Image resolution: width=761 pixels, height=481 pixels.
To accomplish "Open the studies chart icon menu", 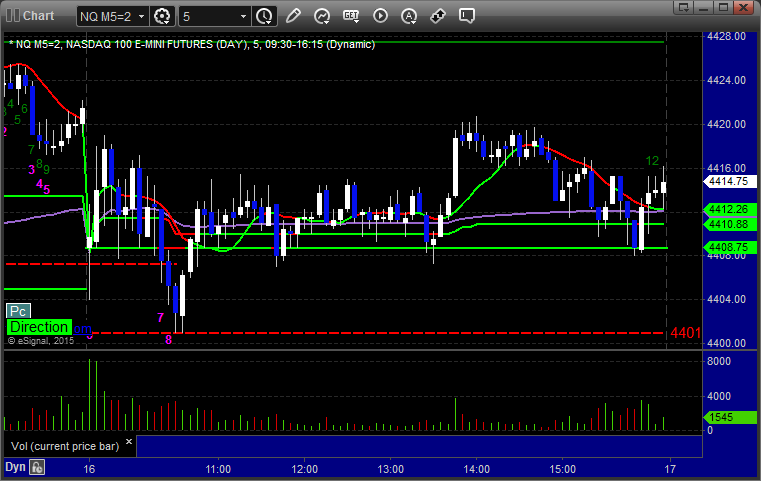I will (x=322, y=16).
